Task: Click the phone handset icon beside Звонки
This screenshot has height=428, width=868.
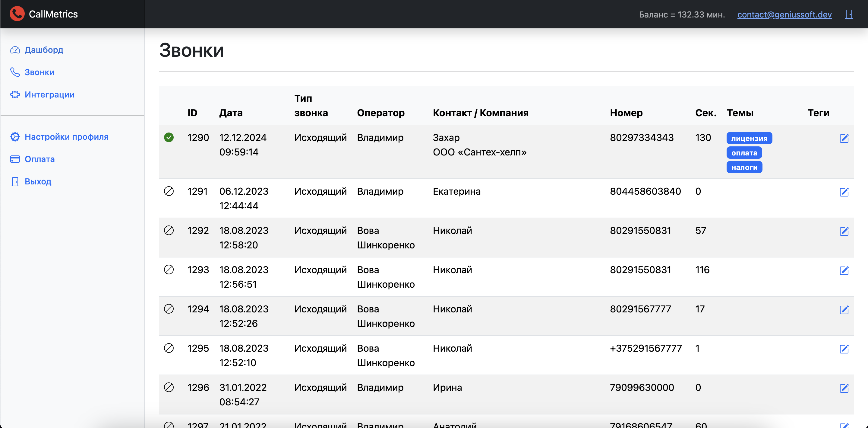Action: click(15, 72)
